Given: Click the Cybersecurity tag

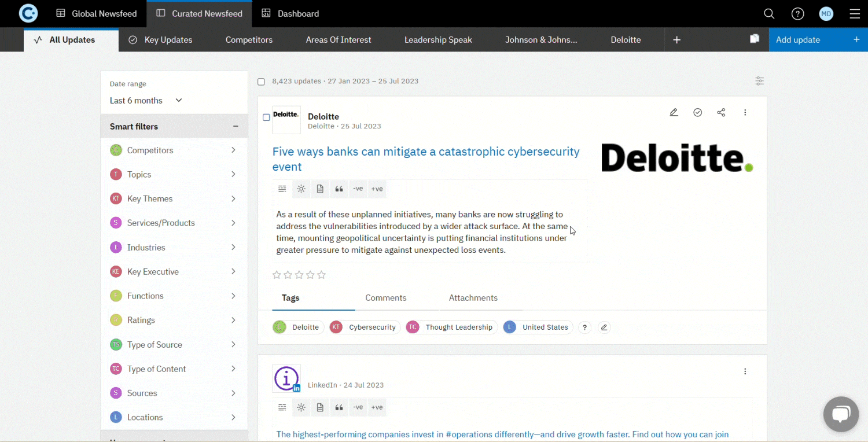Looking at the screenshot, I should point(365,327).
